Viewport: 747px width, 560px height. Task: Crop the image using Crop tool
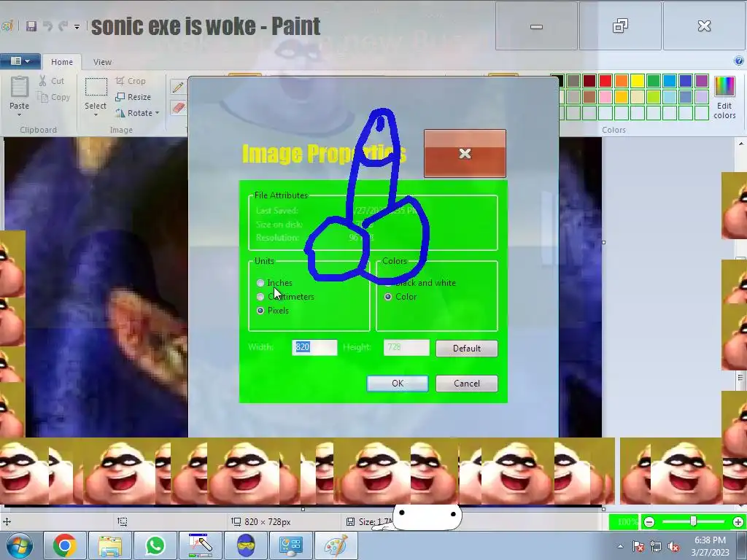pyautogui.click(x=131, y=81)
